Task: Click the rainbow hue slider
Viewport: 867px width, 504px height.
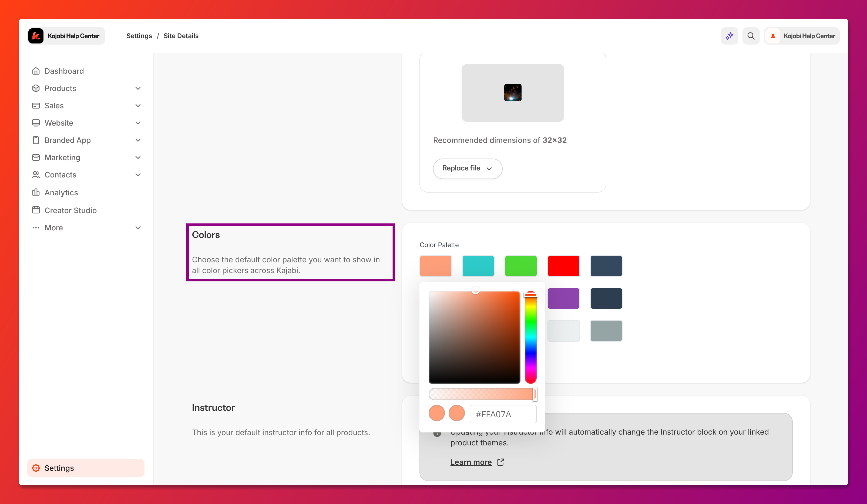Action: coord(530,337)
